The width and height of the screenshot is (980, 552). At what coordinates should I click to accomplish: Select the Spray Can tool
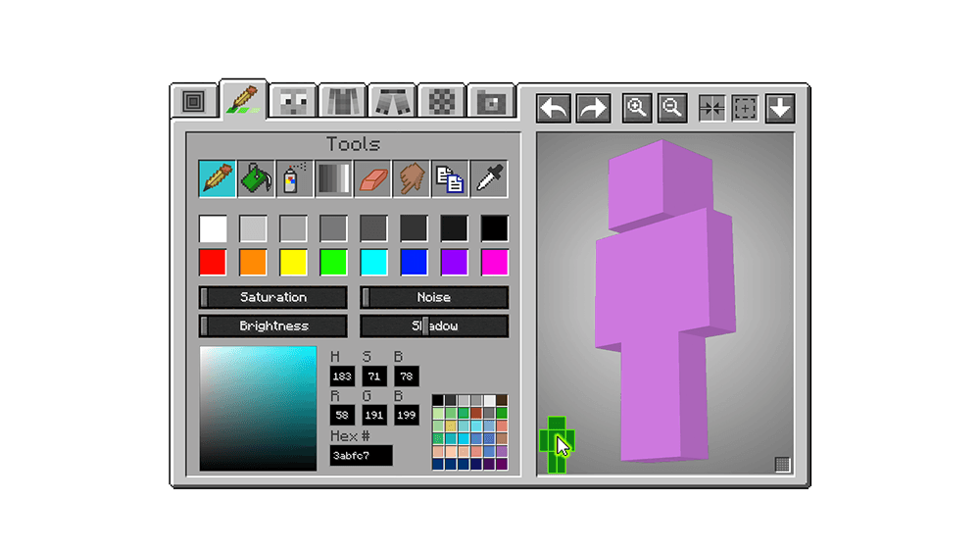(294, 178)
